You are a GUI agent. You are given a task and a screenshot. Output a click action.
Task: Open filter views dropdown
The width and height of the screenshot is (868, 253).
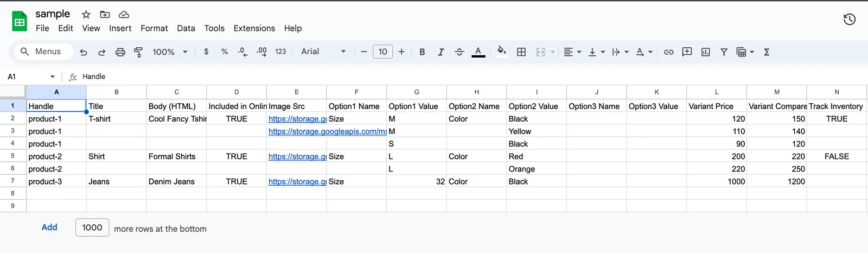pyautogui.click(x=745, y=52)
